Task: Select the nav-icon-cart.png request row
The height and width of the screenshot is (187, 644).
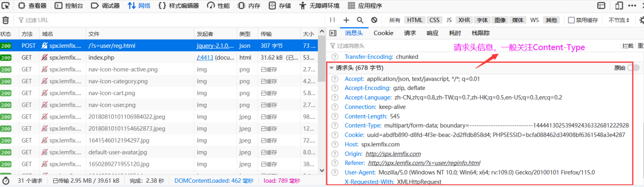Action: point(158,93)
